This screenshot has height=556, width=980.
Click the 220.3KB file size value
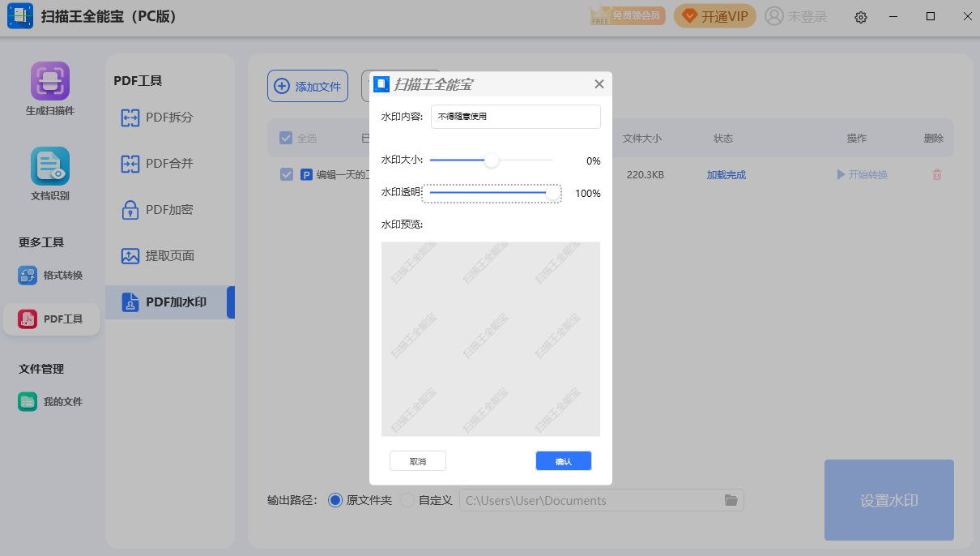[646, 174]
